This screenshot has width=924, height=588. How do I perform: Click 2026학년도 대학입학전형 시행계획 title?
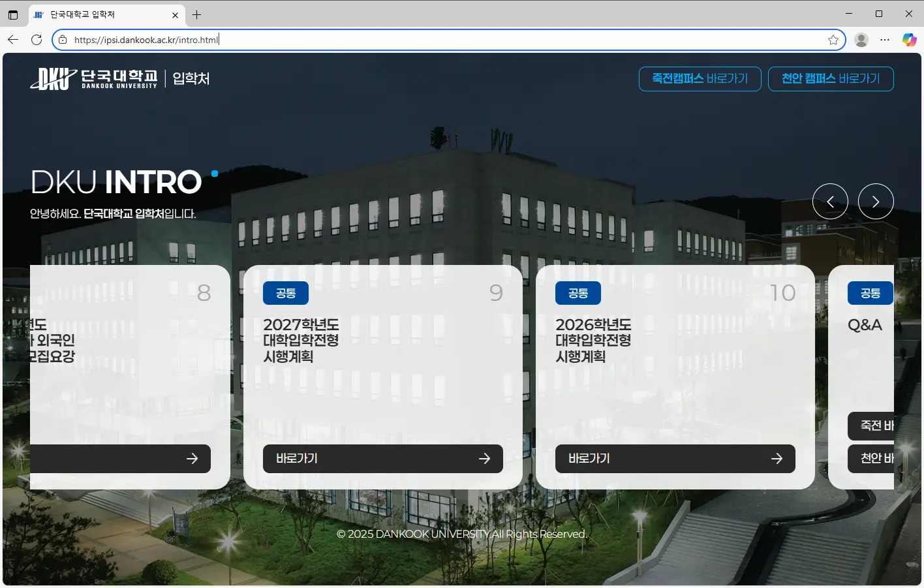tap(593, 341)
